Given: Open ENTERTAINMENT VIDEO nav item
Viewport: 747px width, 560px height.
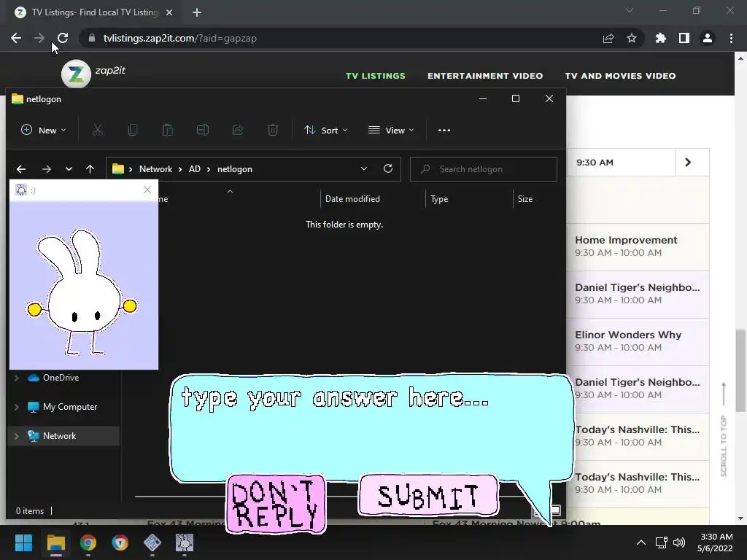Looking at the screenshot, I should [485, 76].
